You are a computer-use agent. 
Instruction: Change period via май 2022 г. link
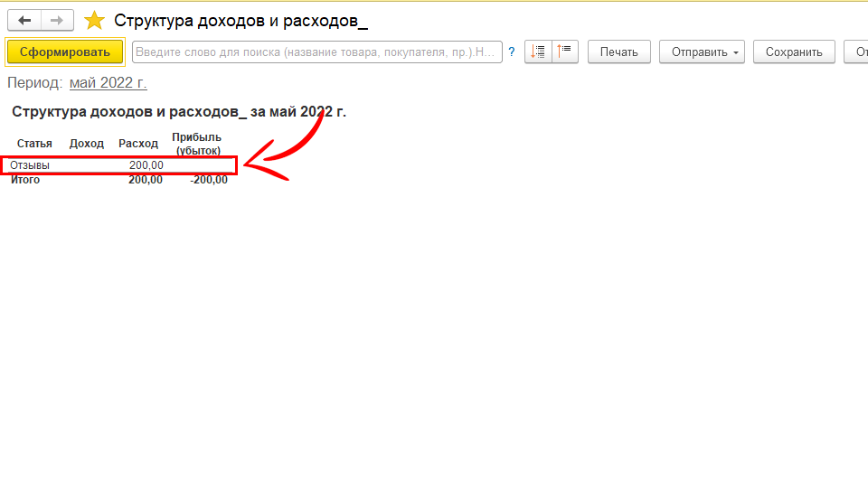coord(108,83)
